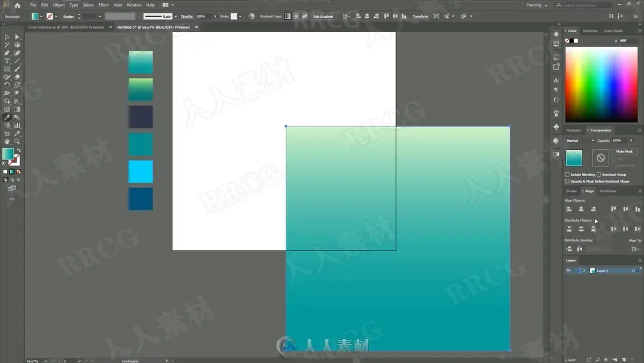Hide Layer 1 using the eye icon
The height and width of the screenshot is (363, 644).
click(x=568, y=271)
